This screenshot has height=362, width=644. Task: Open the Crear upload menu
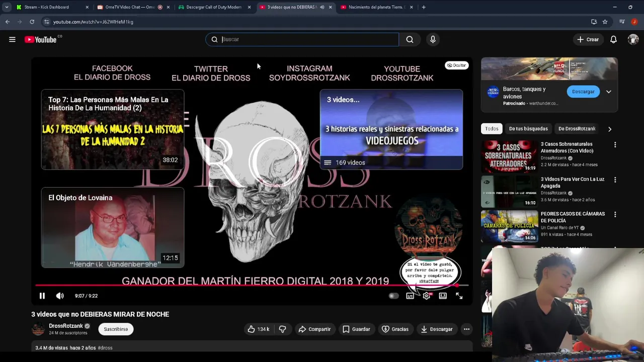[588, 39]
